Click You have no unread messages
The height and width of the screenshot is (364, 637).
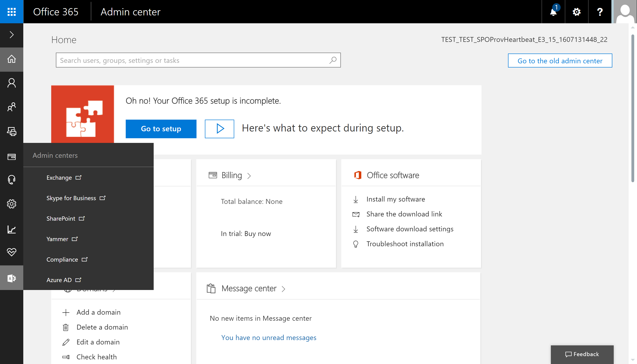click(269, 338)
